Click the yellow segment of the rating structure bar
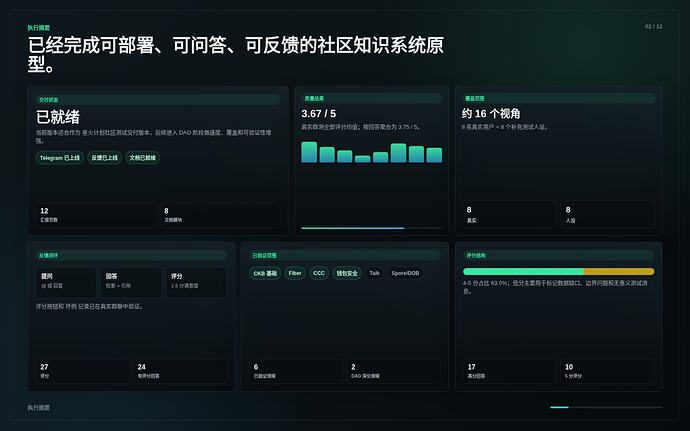Screen dimensions: 690x431 619,272
